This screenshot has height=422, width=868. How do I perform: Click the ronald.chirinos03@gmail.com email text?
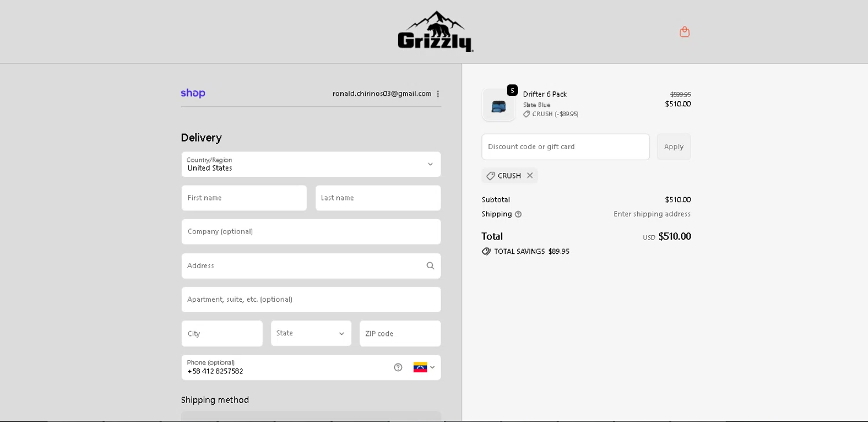point(382,94)
